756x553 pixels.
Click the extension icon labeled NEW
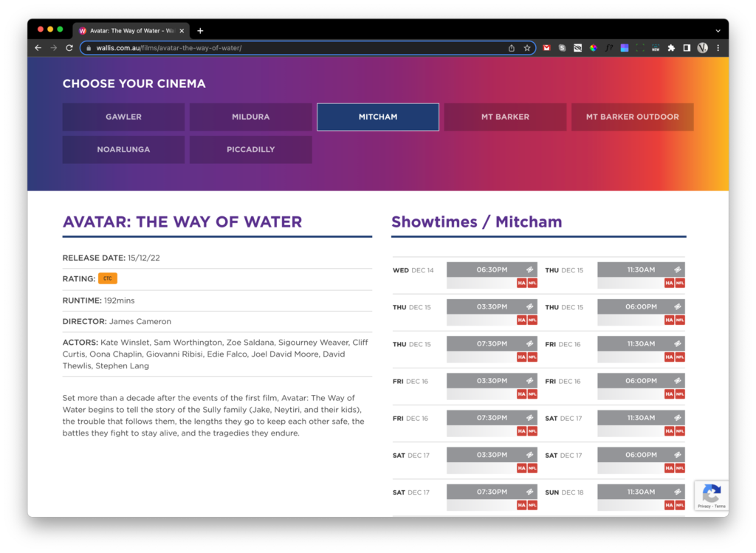tap(656, 48)
